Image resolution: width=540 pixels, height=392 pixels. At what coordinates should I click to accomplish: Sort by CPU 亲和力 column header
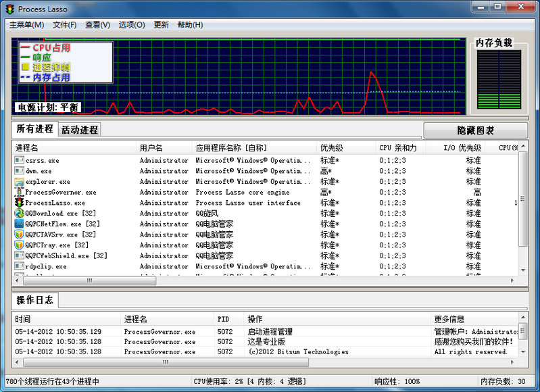401,148
